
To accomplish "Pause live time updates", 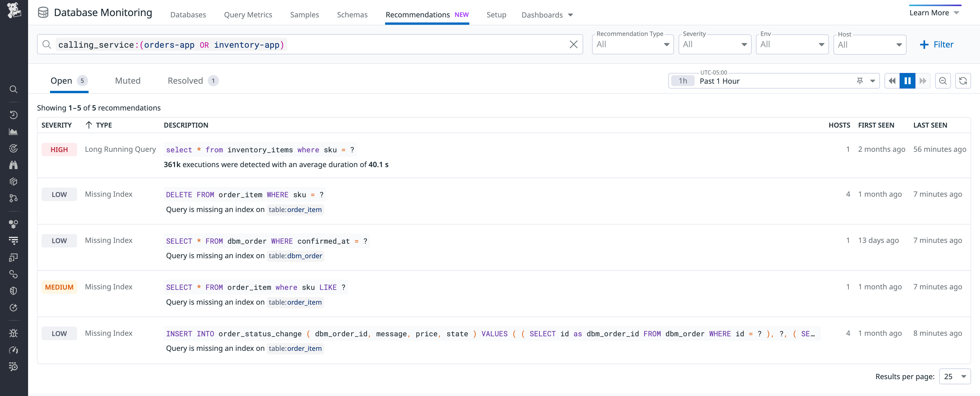I will click(x=907, y=81).
